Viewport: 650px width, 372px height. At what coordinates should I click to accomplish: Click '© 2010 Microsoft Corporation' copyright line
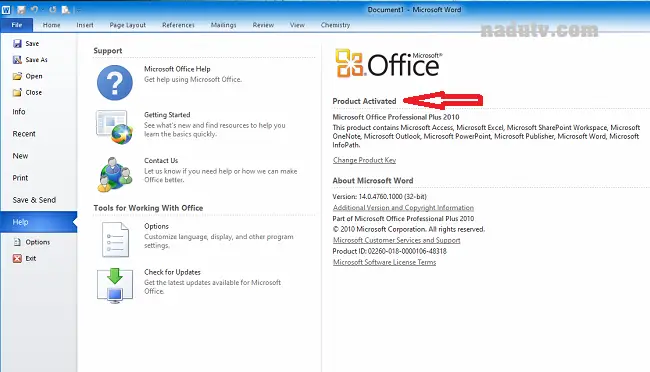409,229
